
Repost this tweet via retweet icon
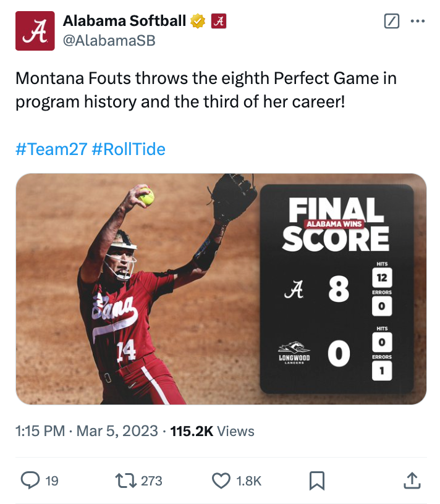(125, 480)
